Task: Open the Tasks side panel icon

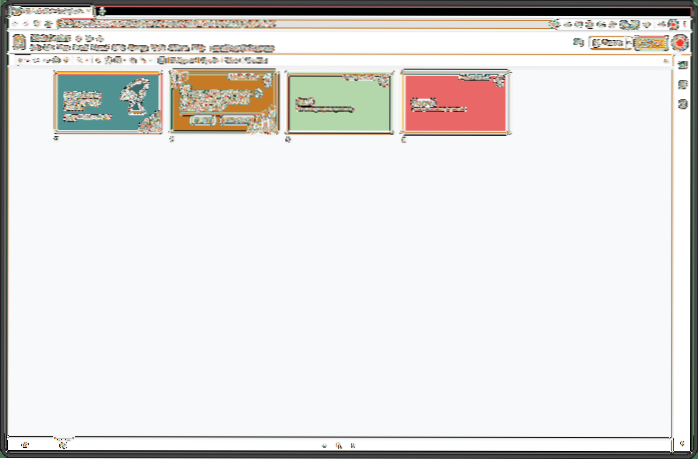Action: pyautogui.click(x=683, y=104)
